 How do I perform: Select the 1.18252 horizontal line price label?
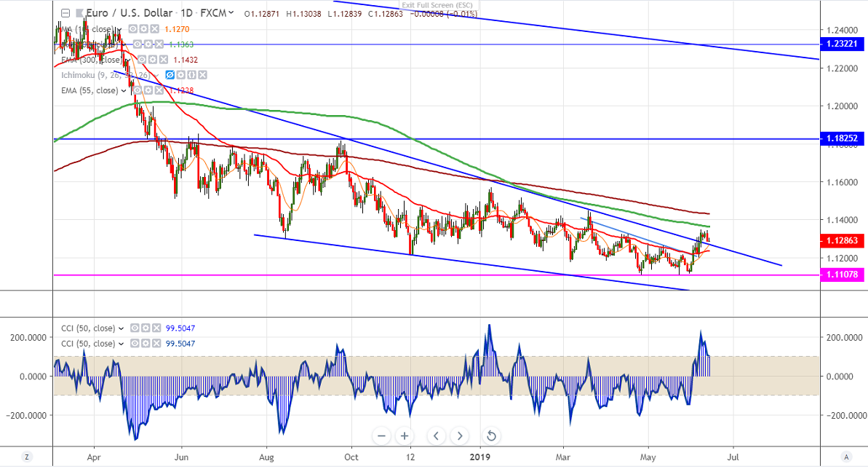(842, 138)
